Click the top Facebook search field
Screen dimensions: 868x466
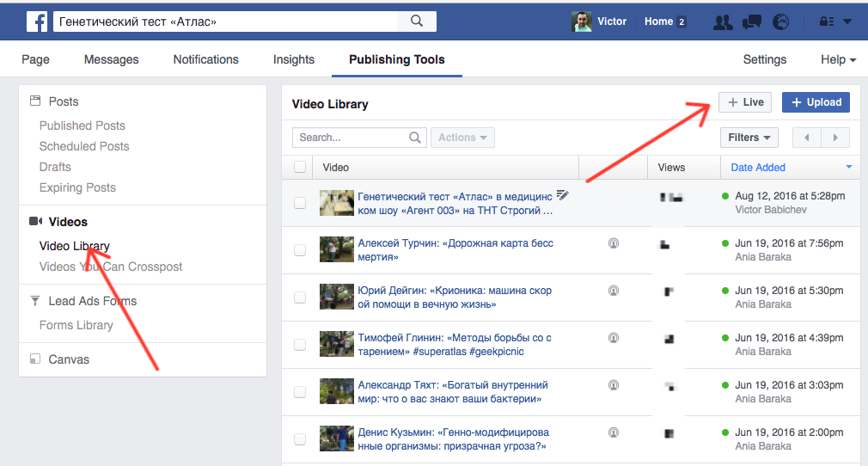pyautogui.click(x=225, y=21)
